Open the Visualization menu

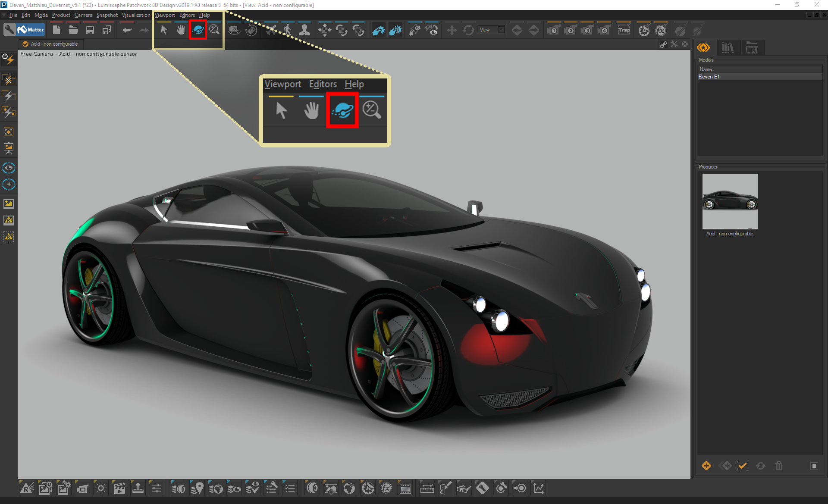136,15
